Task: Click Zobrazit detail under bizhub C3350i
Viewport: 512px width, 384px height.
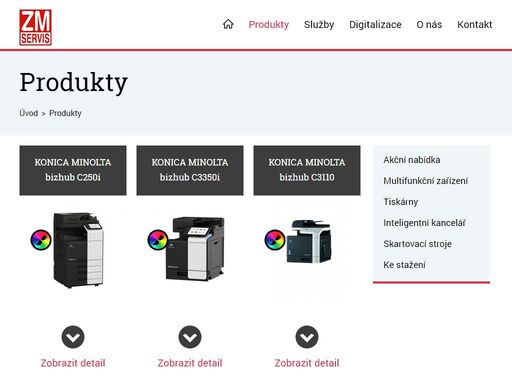Action: point(190,363)
